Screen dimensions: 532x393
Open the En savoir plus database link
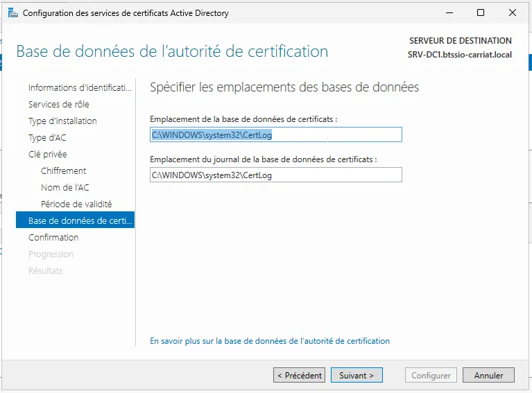point(270,341)
